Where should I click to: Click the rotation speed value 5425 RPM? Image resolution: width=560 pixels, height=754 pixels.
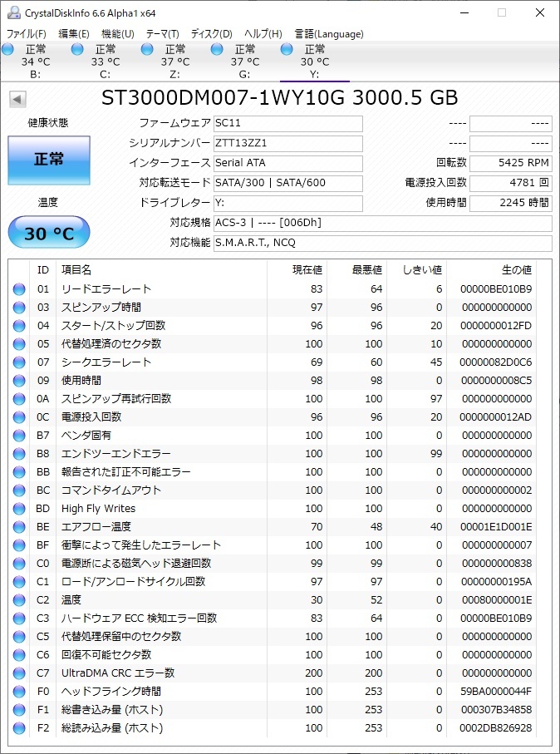pyautogui.click(x=510, y=163)
